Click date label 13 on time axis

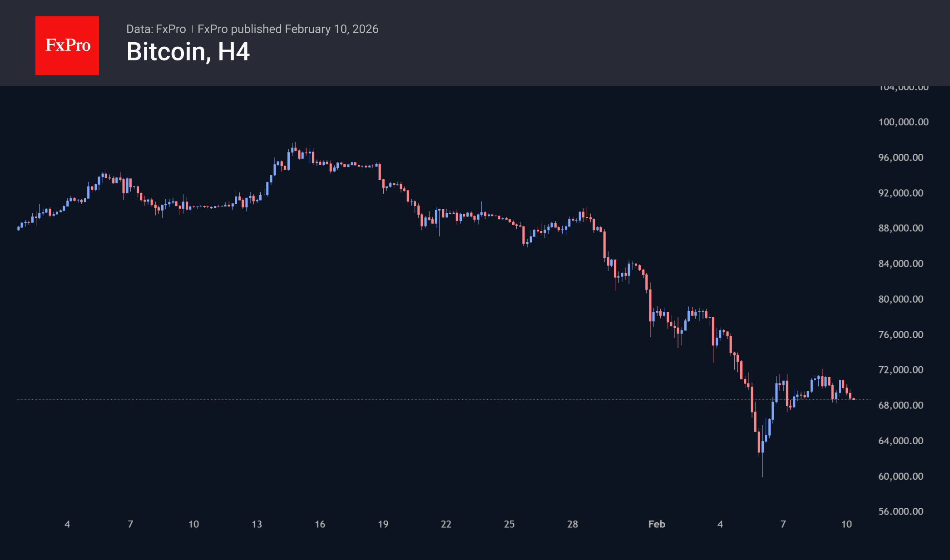(x=257, y=524)
